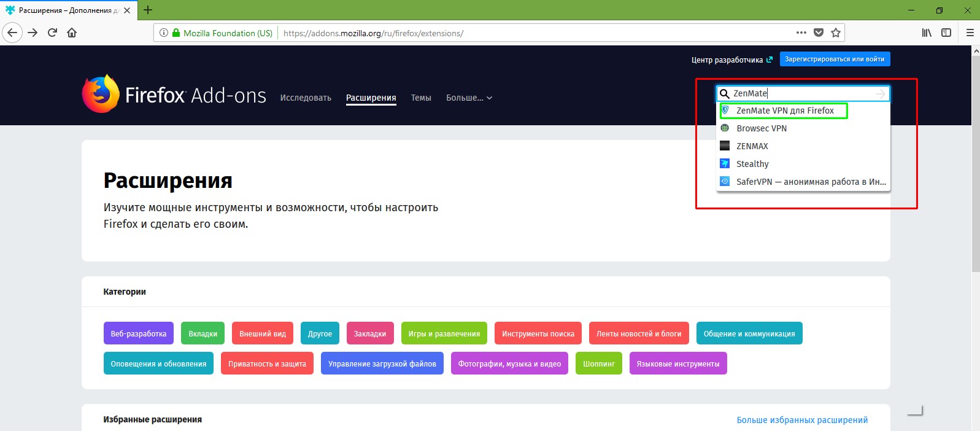Go back with the browser Back arrow
980x431 pixels.
tap(12, 33)
